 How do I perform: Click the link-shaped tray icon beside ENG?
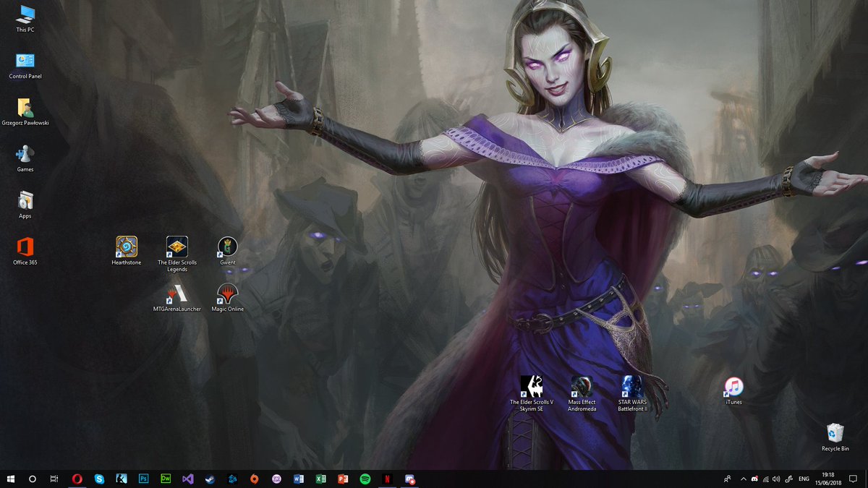click(788, 479)
